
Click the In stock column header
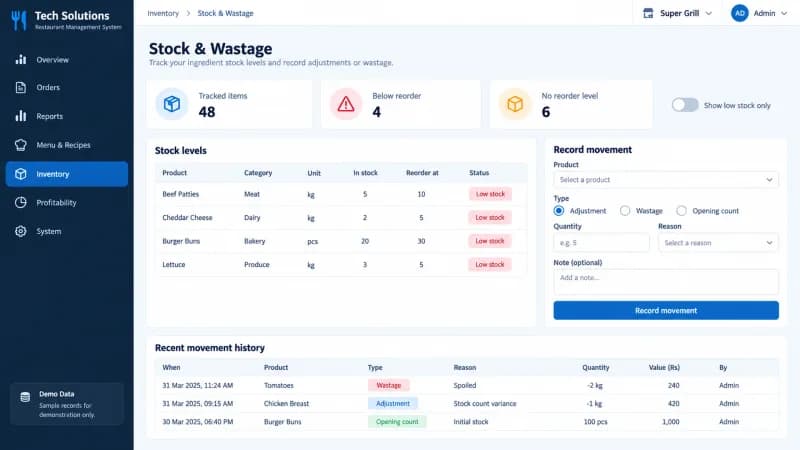point(365,173)
